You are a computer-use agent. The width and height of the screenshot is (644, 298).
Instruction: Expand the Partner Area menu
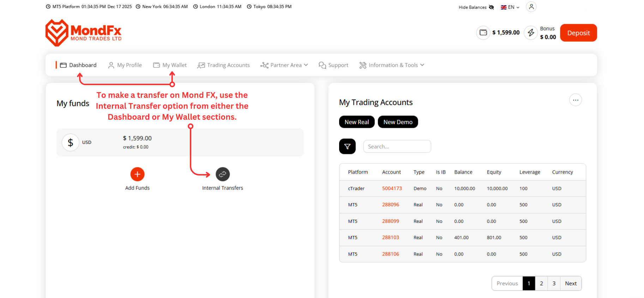(284, 65)
